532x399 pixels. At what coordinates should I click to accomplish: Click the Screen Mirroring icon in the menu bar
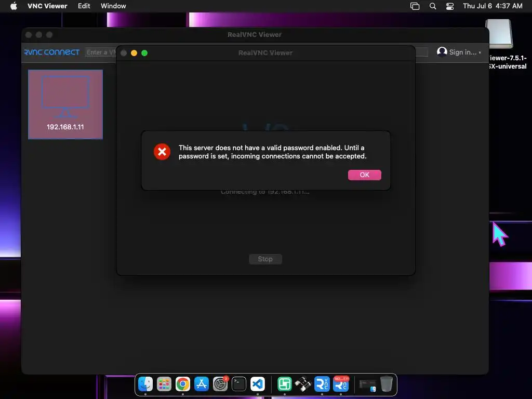tap(415, 6)
